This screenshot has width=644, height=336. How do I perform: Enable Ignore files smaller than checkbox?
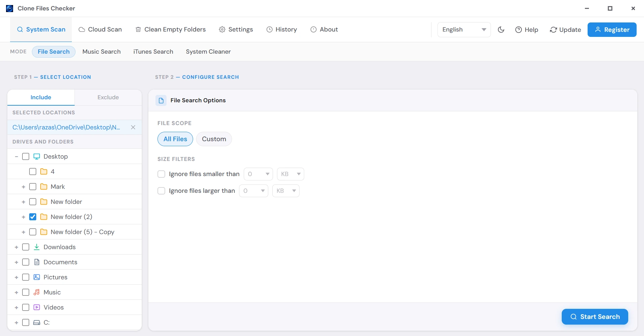(162, 174)
